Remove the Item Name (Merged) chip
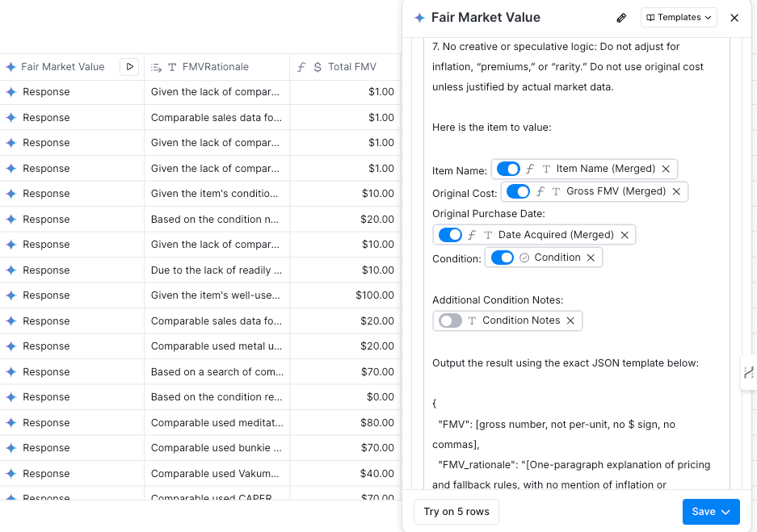The height and width of the screenshot is (532, 757). click(666, 170)
